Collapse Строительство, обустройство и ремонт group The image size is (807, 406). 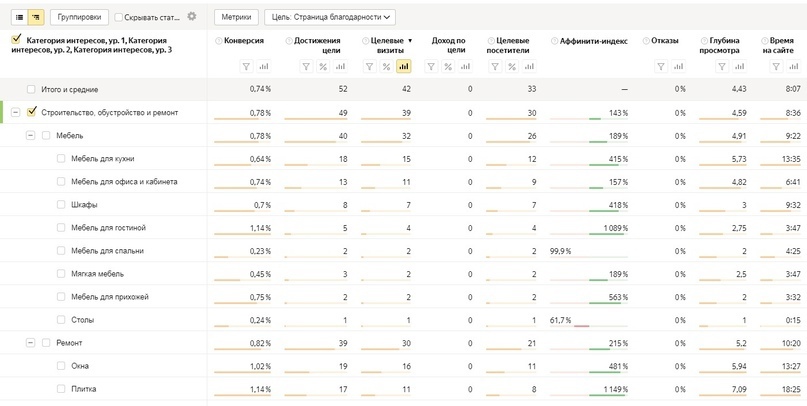point(16,112)
